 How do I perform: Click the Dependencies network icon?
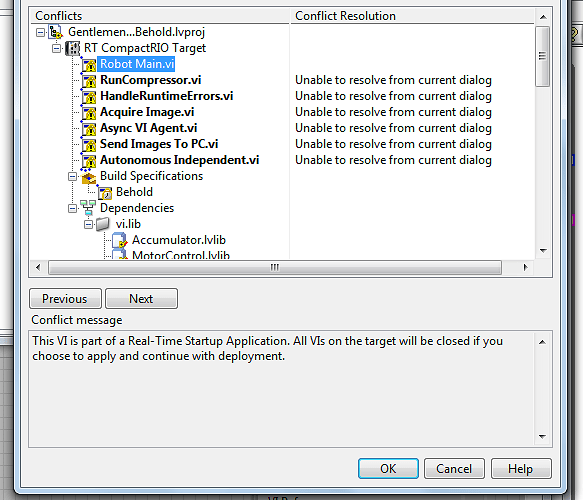pos(88,208)
